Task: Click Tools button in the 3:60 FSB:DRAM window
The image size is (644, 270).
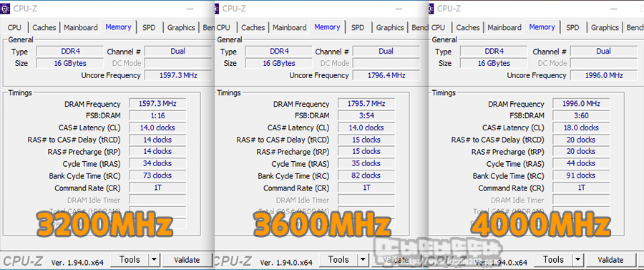Action: click(x=553, y=260)
